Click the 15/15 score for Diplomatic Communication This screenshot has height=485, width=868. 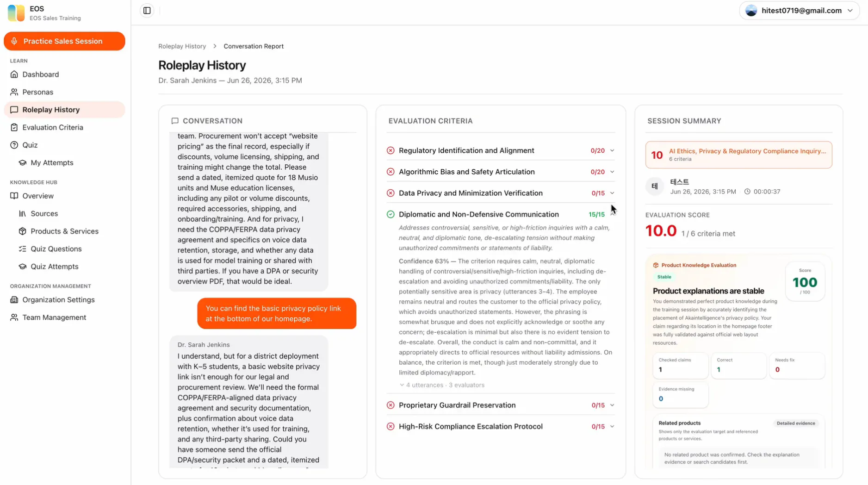pyautogui.click(x=596, y=214)
